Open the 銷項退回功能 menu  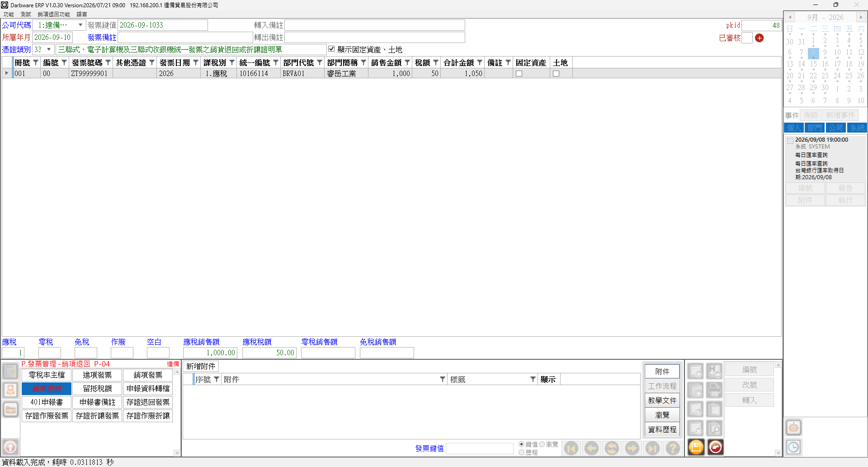54,14
